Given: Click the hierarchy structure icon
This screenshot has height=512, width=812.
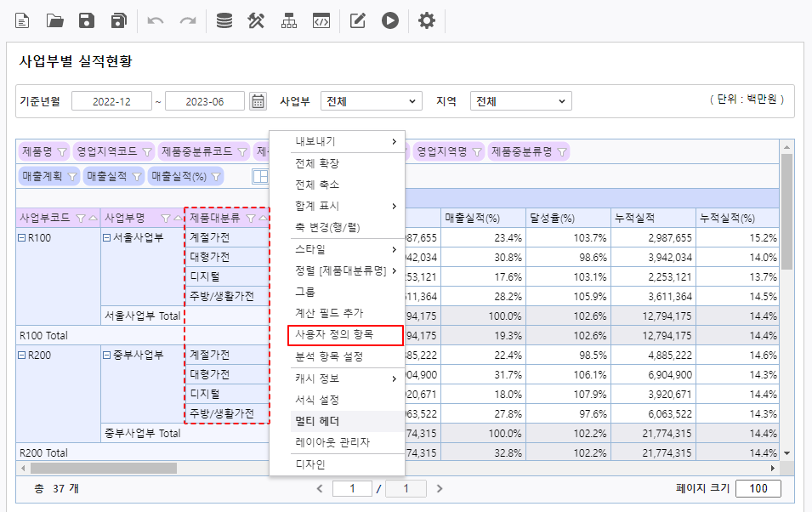Looking at the screenshot, I should pyautogui.click(x=289, y=21).
